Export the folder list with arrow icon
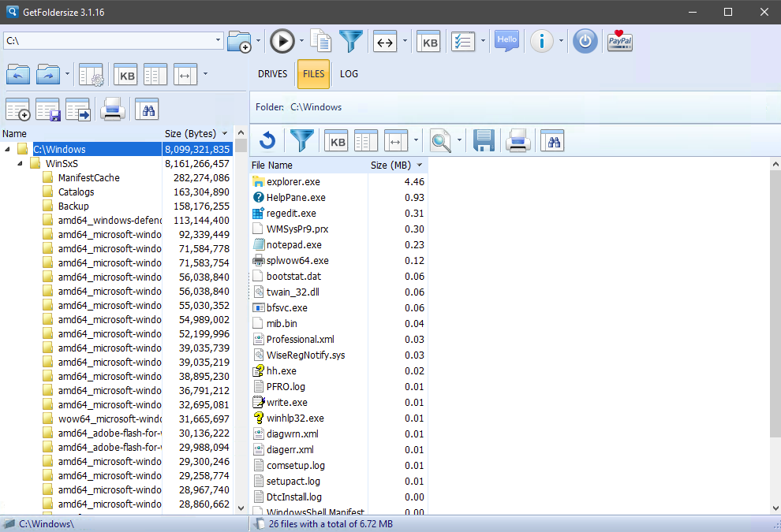781x532 pixels. [x=78, y=110]
